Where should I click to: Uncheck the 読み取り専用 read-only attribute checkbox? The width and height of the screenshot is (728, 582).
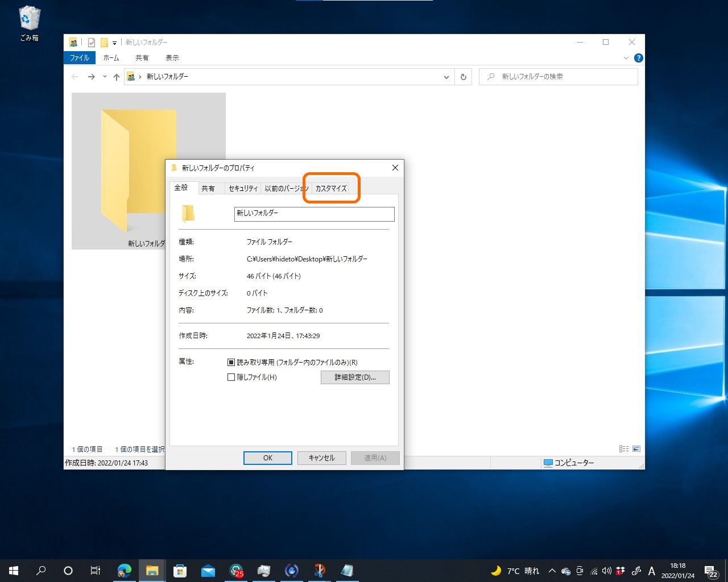click(231, 362)
